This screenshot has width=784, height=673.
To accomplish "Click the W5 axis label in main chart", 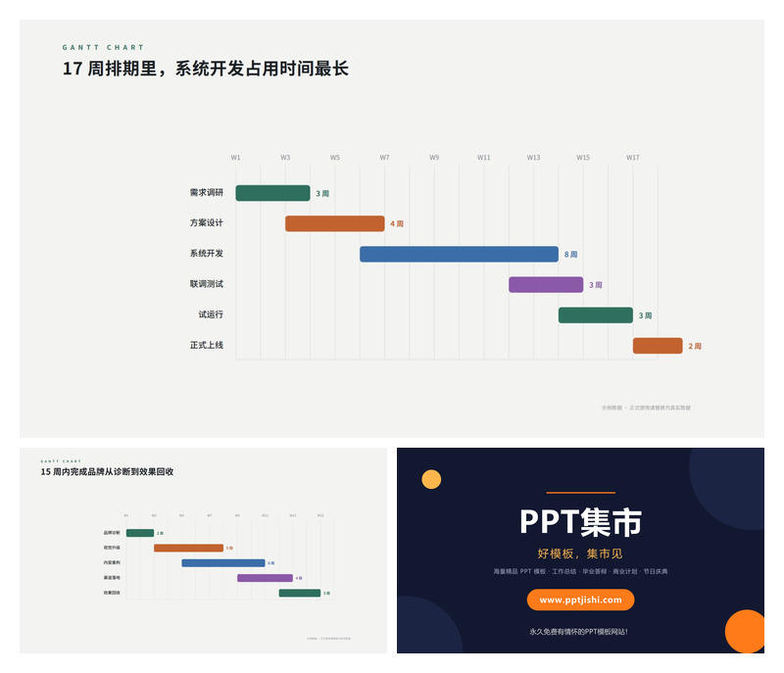I will [334, 158].
